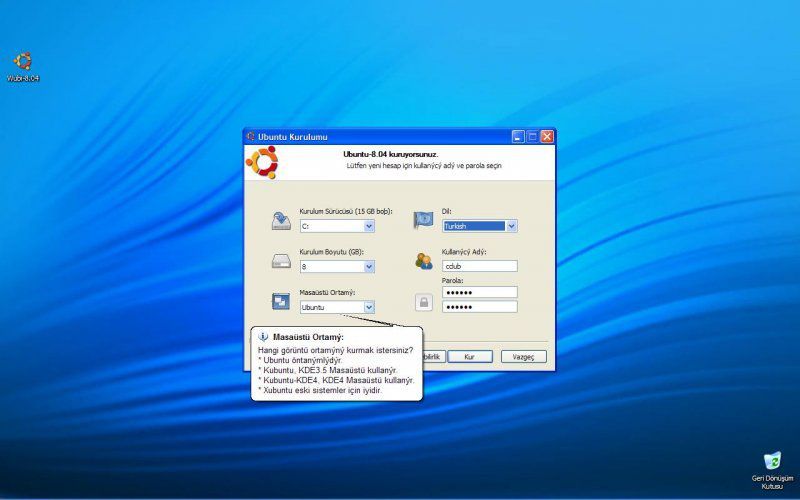Minimize the Ubuntu Kurulumu window

coord(518,137)
